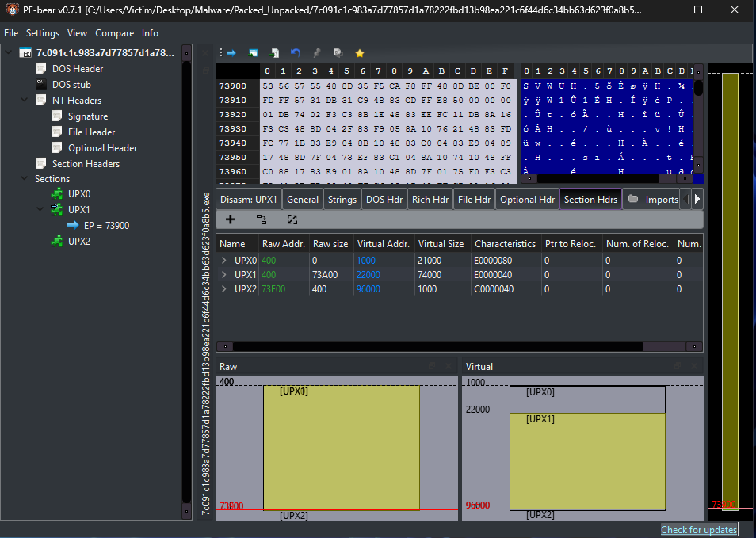Image resolution: width=756 pixels, height=538 pixels.
Task: Switch to the Strings tab
Action: click(x=342, y=200)
